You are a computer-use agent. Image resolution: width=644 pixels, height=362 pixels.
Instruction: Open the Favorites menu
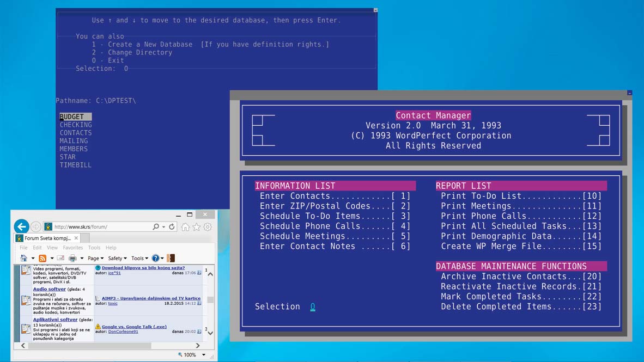pos(72,248)
